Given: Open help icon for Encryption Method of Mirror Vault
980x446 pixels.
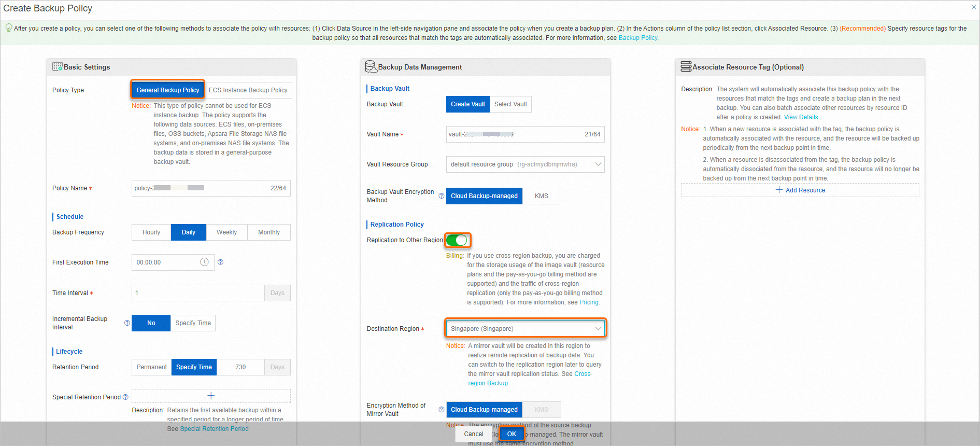Looking at the screenshot, I should (x=442, y=410).
